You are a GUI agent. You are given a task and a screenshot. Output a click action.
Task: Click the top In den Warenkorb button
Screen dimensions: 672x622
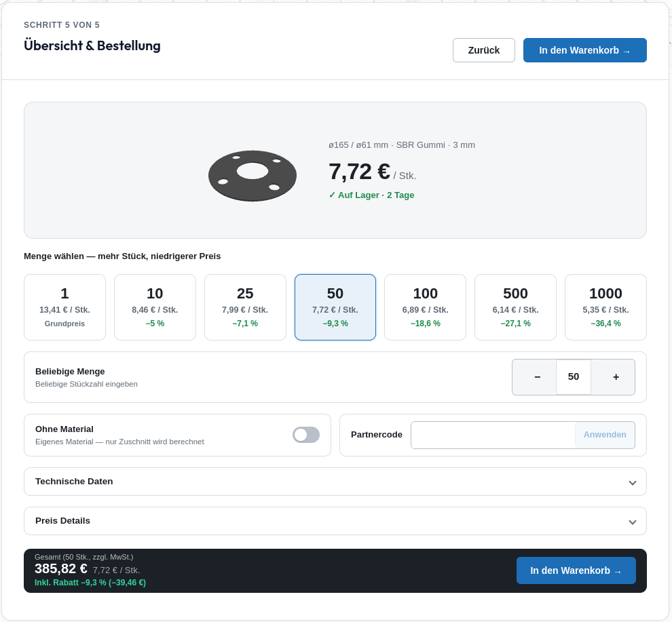[584, 50]
